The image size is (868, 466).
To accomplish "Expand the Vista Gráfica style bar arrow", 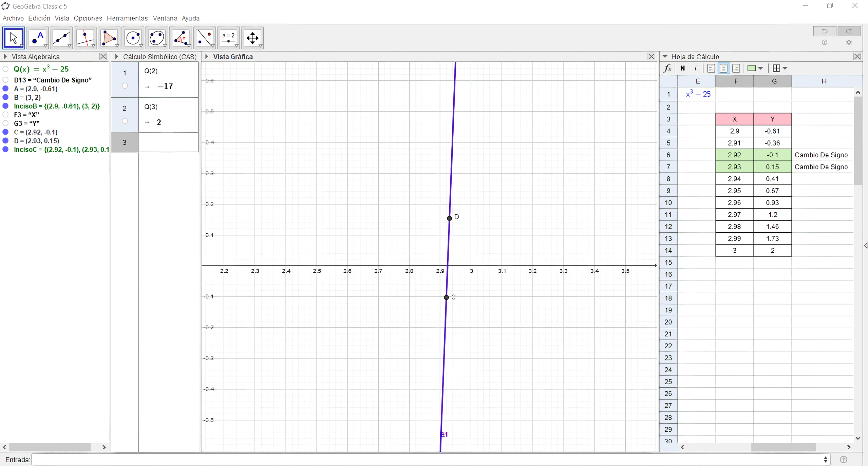I will click(207, 57).
